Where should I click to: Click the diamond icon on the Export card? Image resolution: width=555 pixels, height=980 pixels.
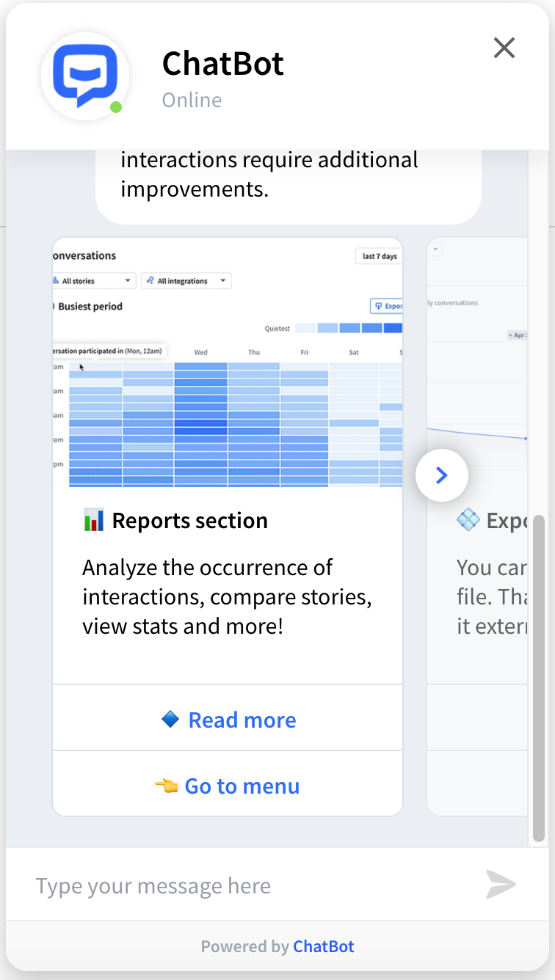point(468,521)
